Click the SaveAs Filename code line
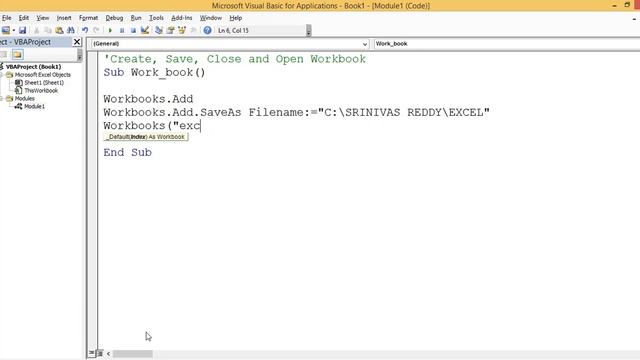Screen dimensions: 640x360 pyautogui.click(x=296, y=113)
